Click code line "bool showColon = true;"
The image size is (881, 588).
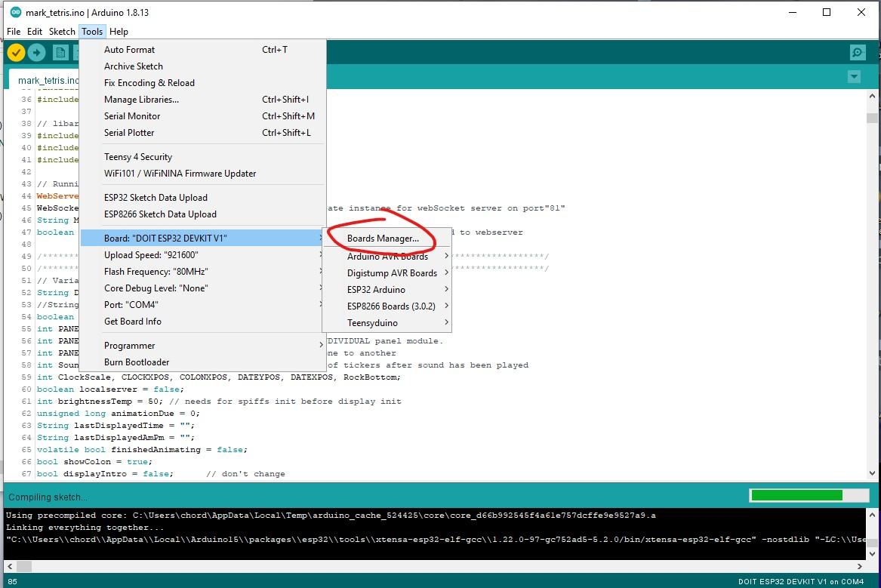[94, 462]
